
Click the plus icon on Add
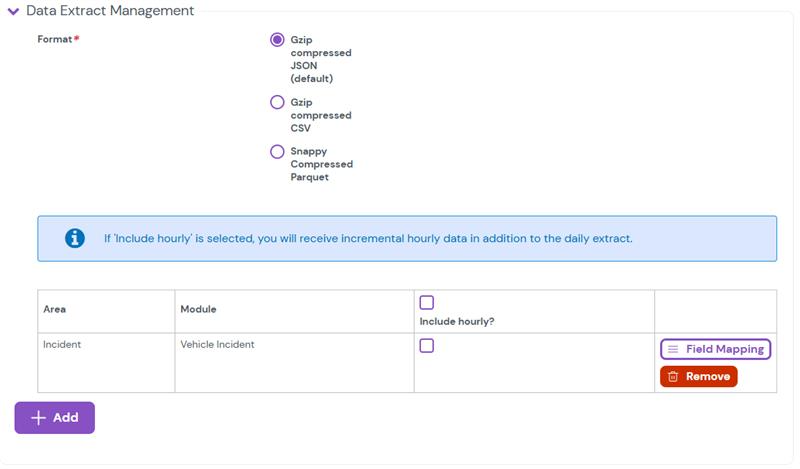click(38, 418)
